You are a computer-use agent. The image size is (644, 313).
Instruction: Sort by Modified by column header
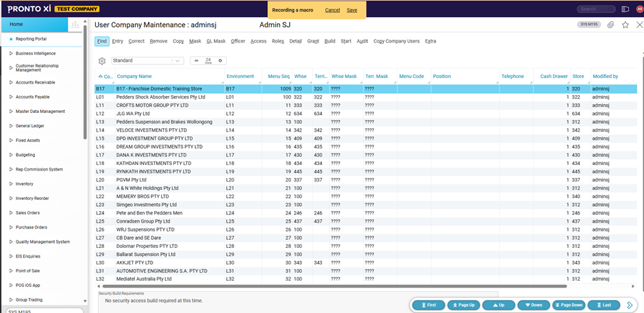[x=606, y=77]
